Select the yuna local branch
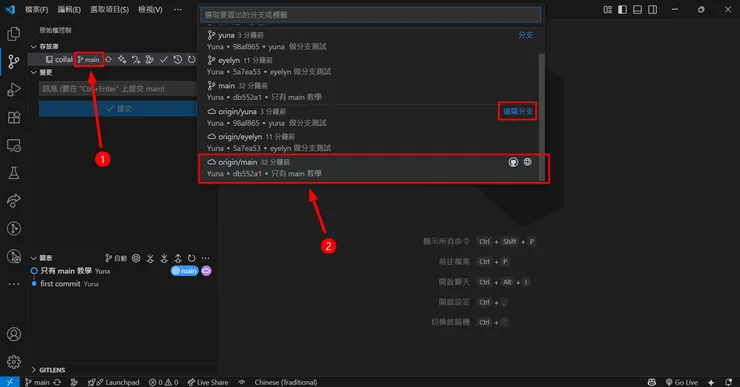The image size is (740, 387). click(370, 41)
